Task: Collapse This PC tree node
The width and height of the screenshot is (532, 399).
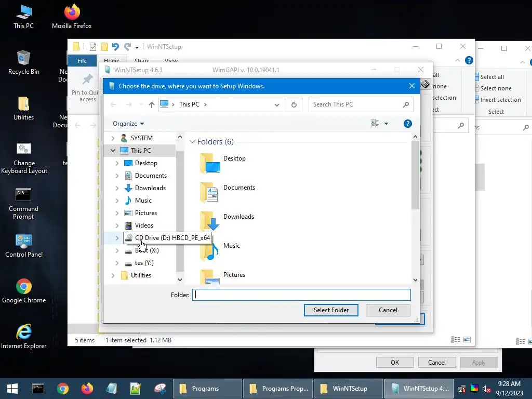Action: (x=113, y=150)
